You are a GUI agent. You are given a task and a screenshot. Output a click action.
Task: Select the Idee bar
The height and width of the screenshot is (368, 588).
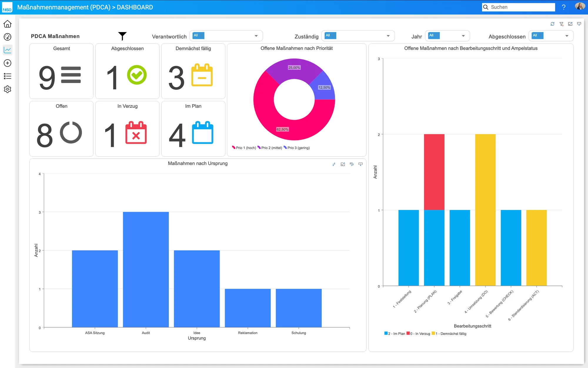(197, 289)
